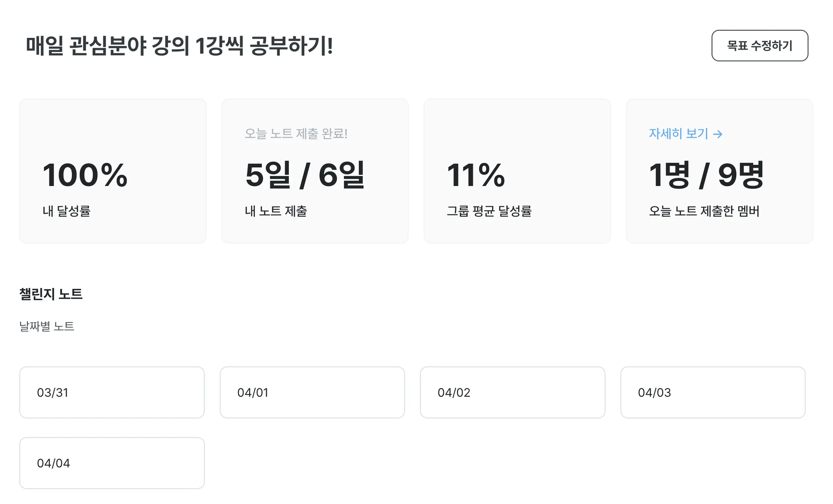Open the 04/03 note card
Screen dimensions: 833x504
coord(713,392)
